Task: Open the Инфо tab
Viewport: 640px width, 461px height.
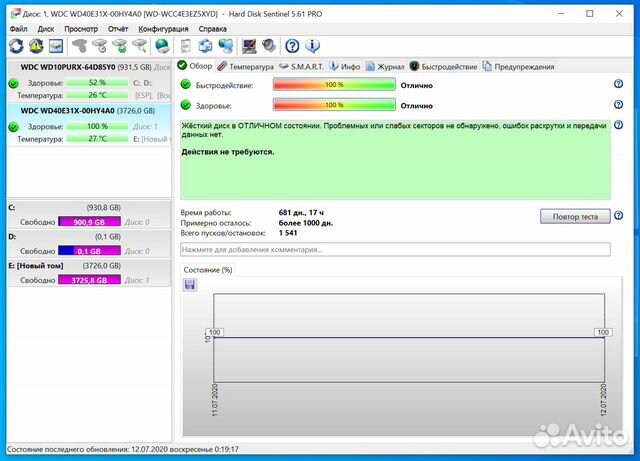Action: click(345, 67)
